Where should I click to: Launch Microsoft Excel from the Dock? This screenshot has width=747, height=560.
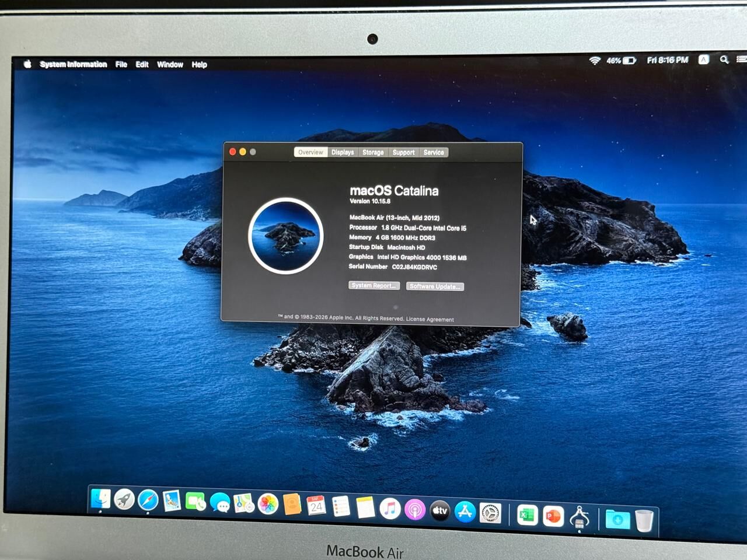[x=527, y=514]
